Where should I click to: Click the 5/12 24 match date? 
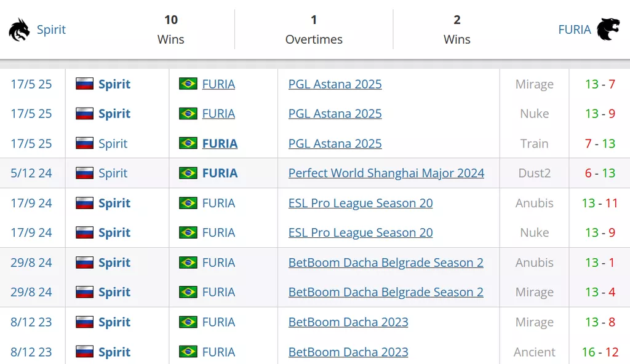(x=31, y=173)
